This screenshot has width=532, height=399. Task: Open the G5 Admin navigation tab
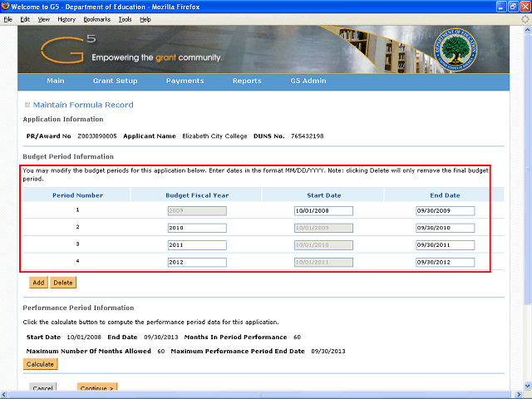point(308,81)
